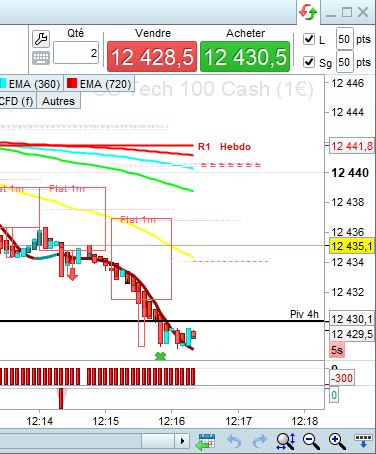The width and height of the screenshot is (376, 454).
Task: Toggle the L checkbox
Action: click(309, 39)
